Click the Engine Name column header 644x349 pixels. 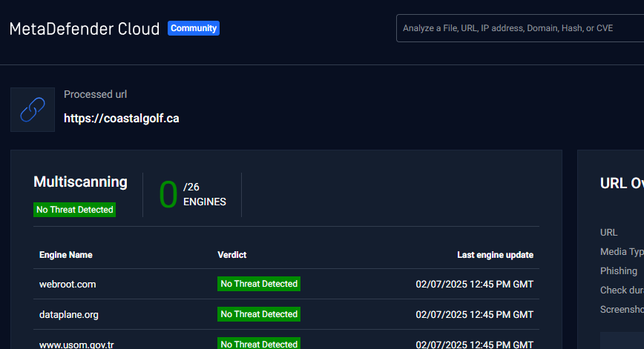[x=66, y=255]
